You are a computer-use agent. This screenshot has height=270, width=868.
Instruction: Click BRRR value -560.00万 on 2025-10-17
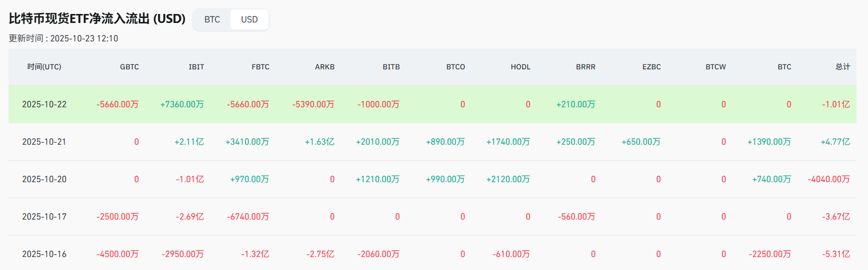point(576,217)
